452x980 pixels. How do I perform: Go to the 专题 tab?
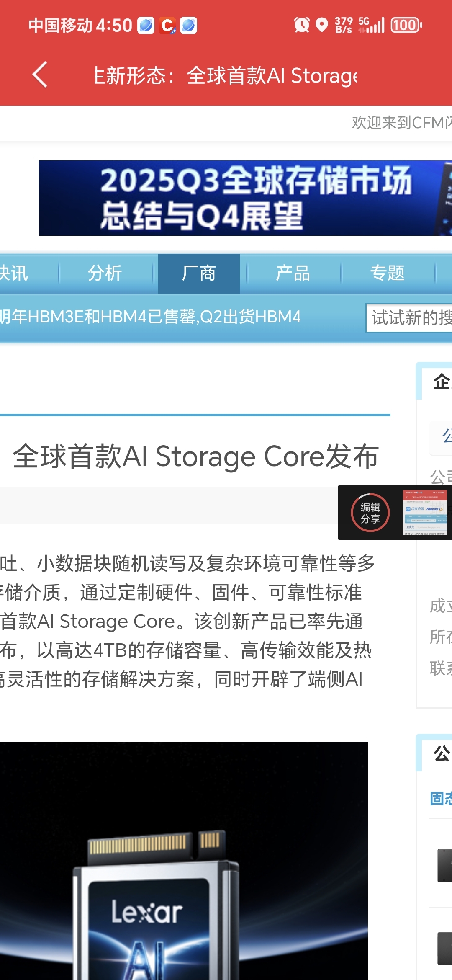[387, 273]
